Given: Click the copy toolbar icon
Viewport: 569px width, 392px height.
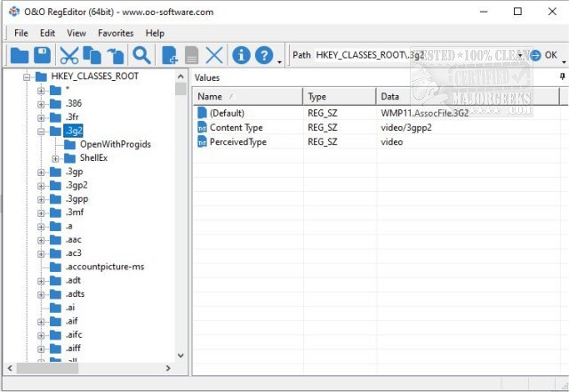Looking at the screenshot, I should (x=92, y=55).
